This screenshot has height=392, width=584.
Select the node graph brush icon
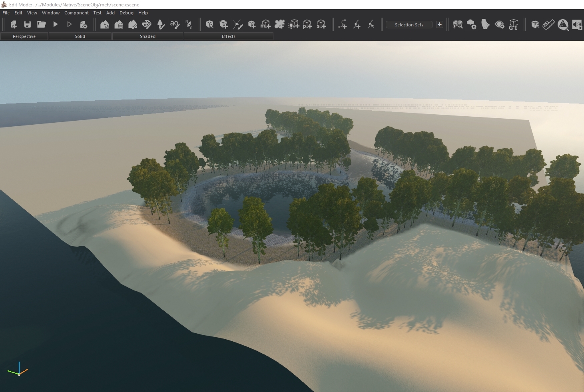pos(238,24)
